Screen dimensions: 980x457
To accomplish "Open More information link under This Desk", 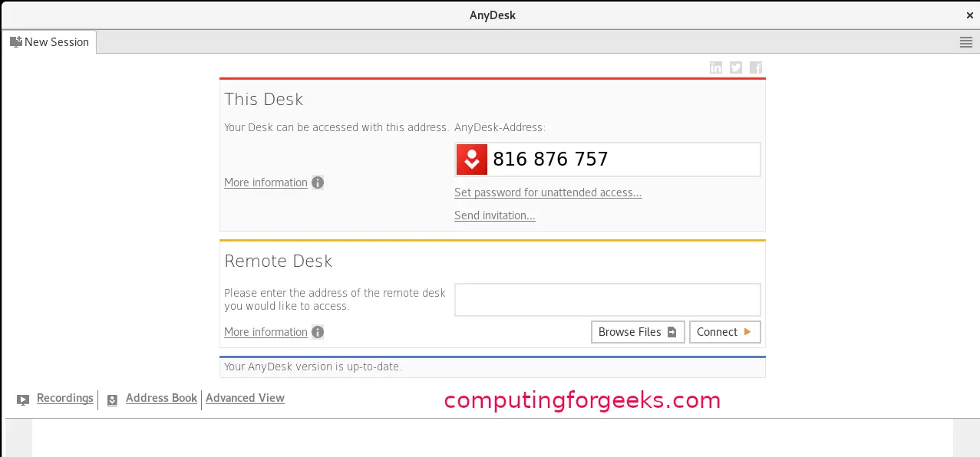I will click(x=266, y=182).
